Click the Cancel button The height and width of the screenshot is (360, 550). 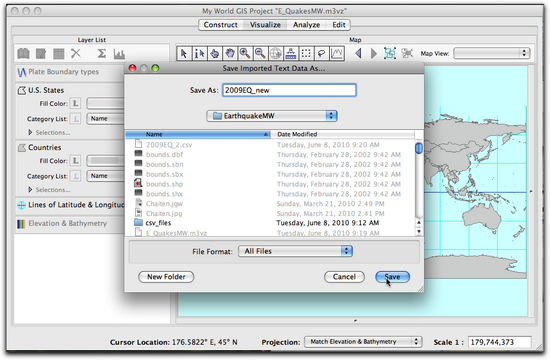click(344, 277)
